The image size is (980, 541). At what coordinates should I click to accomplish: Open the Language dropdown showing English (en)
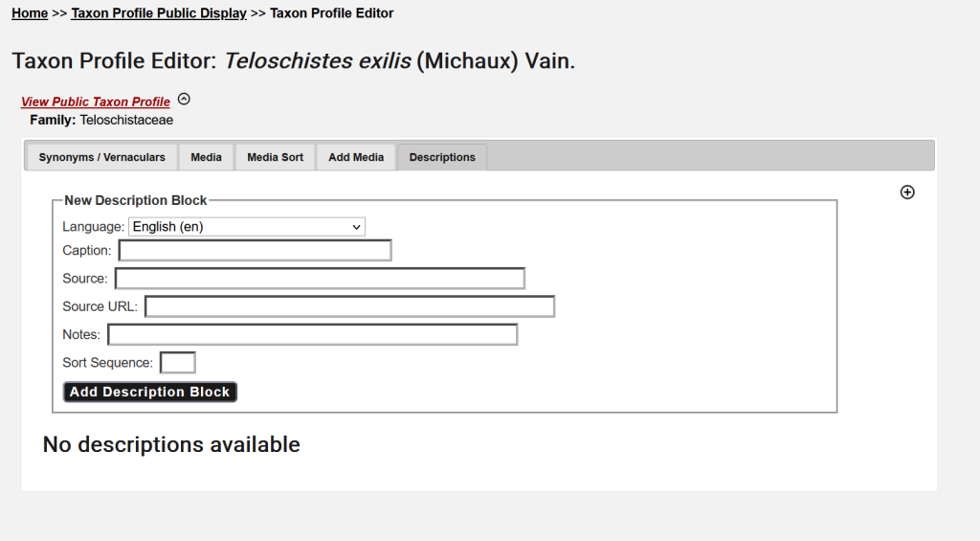[x=247, y=227]
